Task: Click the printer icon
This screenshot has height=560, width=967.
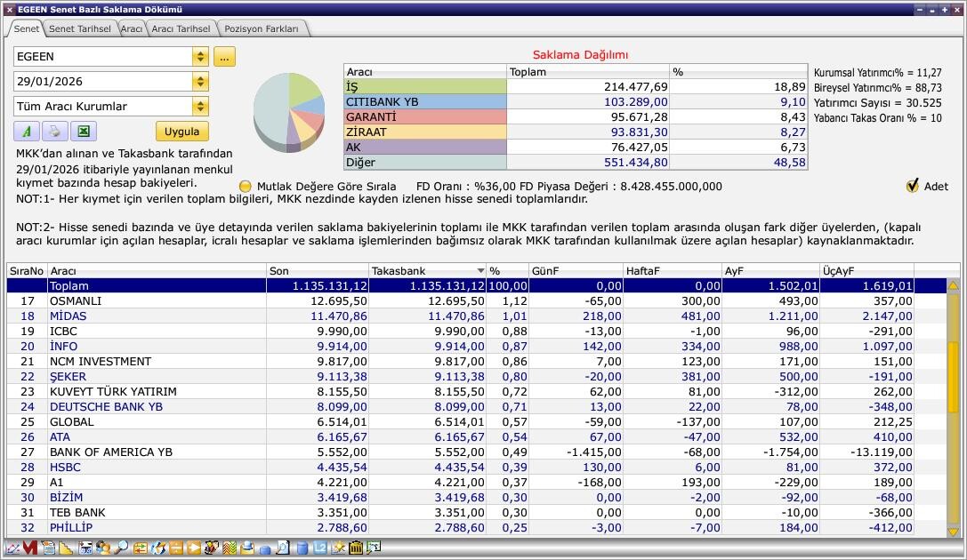Action: point(54,132)
